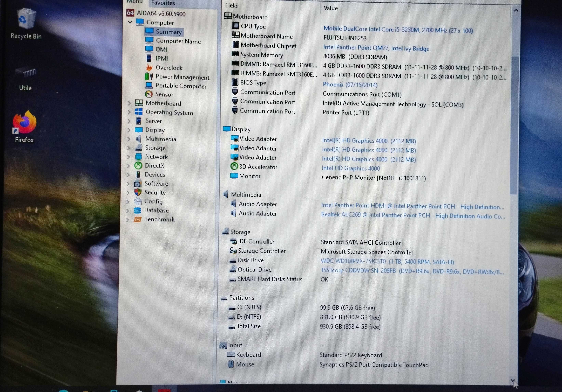Click the Operating System Windows icon
Image resolution: width=562 pixels, height=392 pixels.
pyautogui.click(x=139, y=112)
